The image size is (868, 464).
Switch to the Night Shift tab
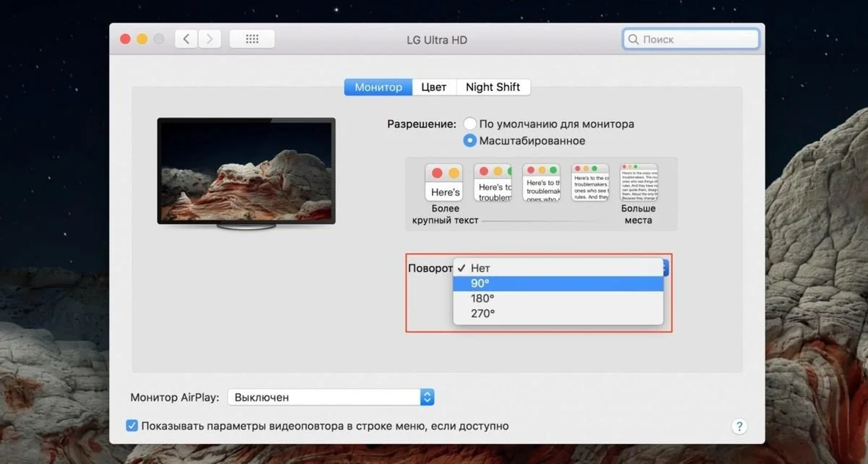(x=493, y=87)
